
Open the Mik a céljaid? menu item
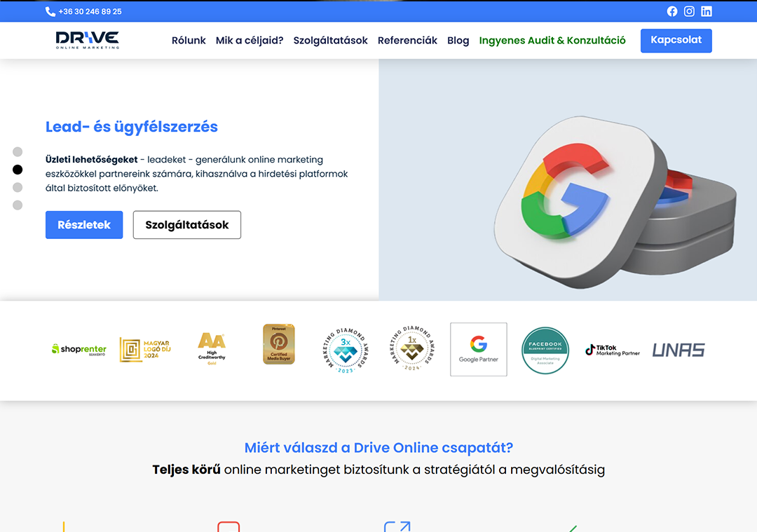click(x=250, y=41)
